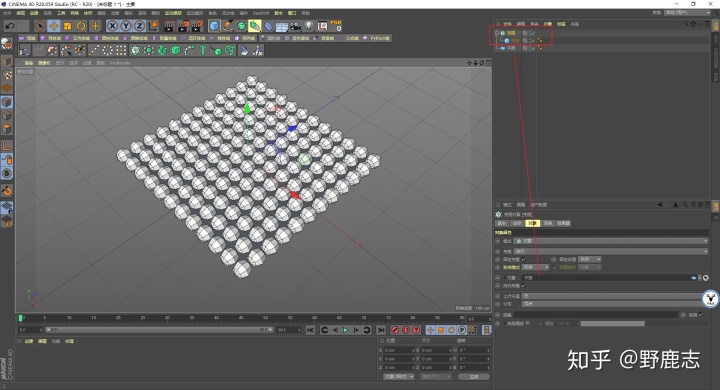
Task: Select the Rotate tool
Action: point(81,26)
